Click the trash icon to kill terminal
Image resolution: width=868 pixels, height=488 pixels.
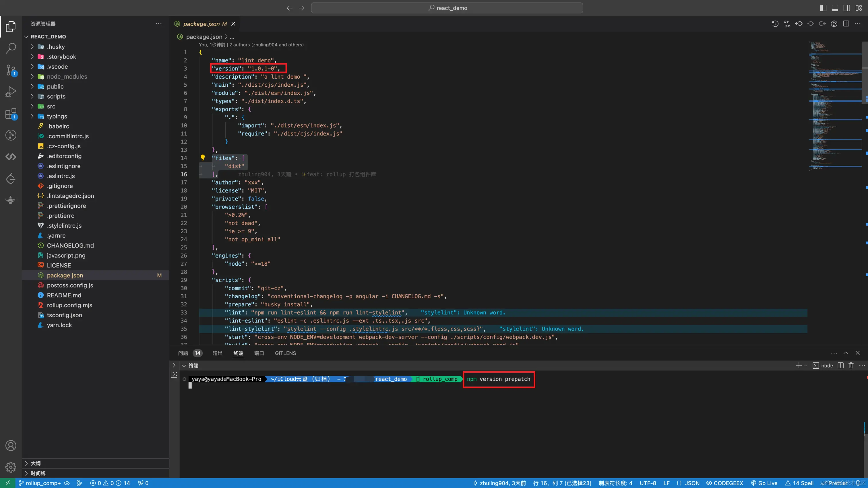tap(851, 365)
